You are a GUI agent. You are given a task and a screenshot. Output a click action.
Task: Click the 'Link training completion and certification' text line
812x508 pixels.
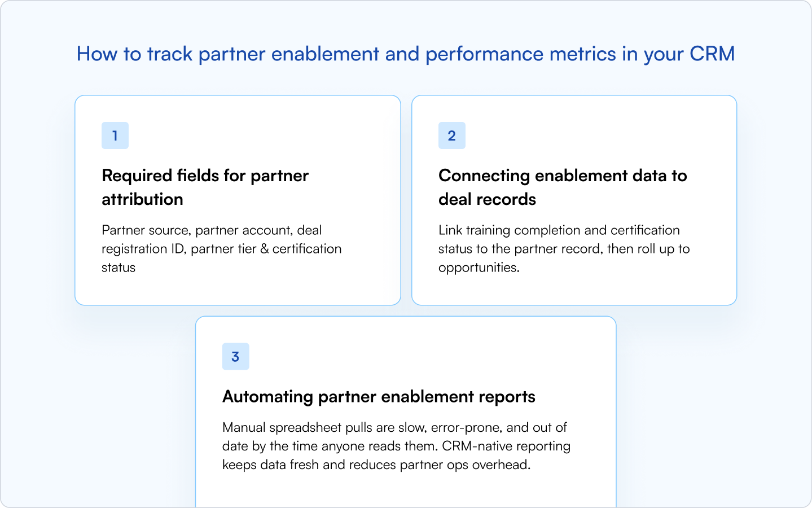pyautogui.click(x=559, y=230)
